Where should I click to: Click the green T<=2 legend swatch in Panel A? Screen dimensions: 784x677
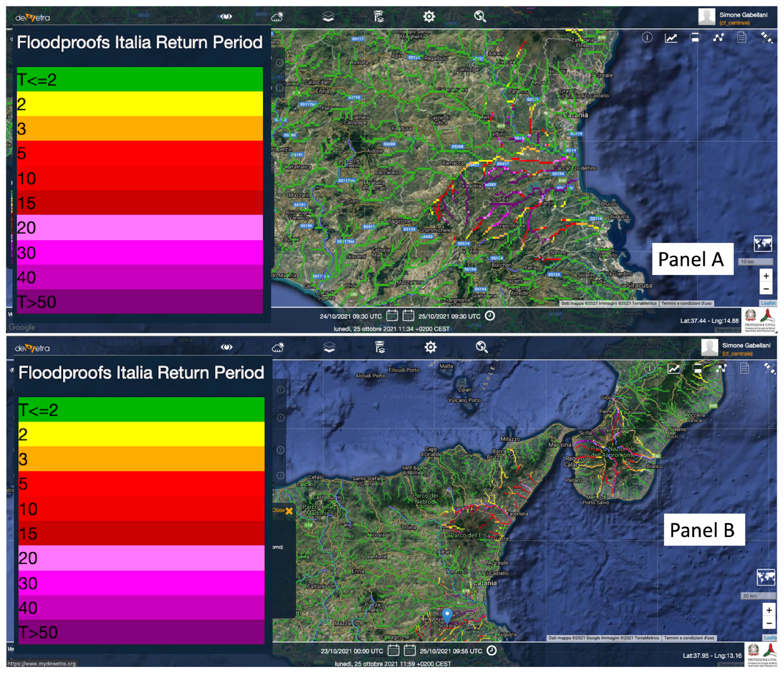pos(140,79)
